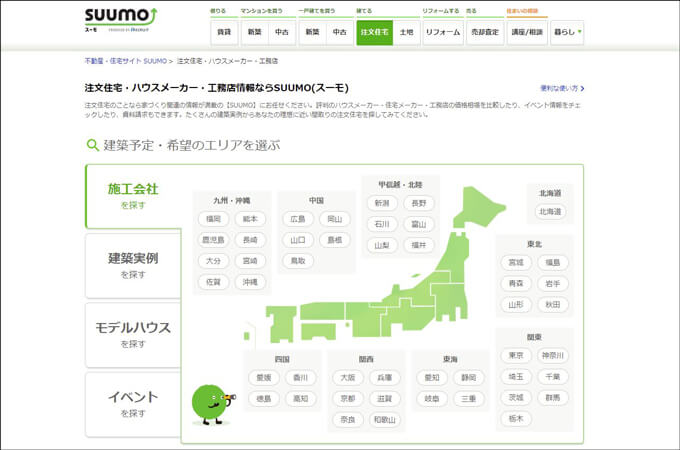Choose 福島 in the 東北 region
This screenshot has height=450, width=680.
coord(552,262)
